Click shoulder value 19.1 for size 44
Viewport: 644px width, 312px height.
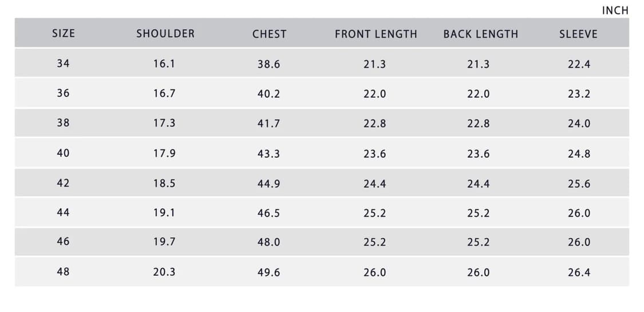tap(164, 212)
